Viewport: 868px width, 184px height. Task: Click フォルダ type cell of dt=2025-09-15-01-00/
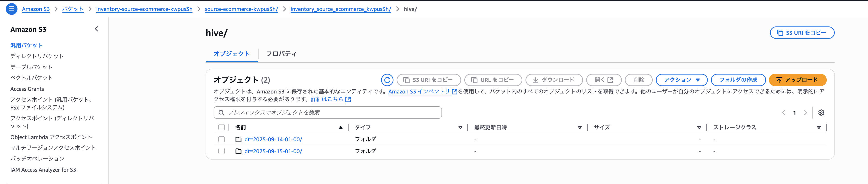366,151
